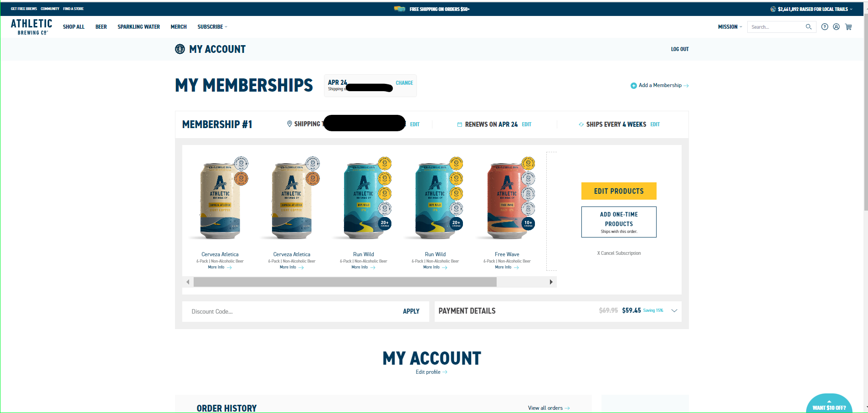This screenshot has width=868, height=413.
Task: Click Cancel Subscription link
Action: 619,253
